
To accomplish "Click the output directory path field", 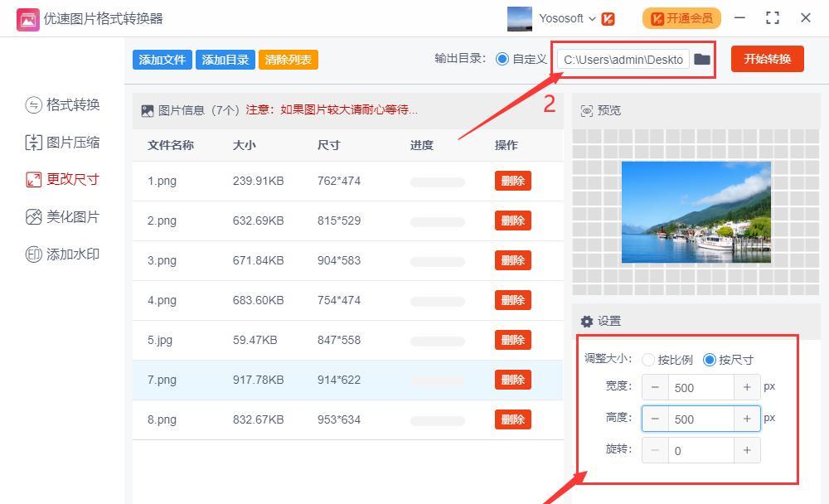I will pos(623,59).
